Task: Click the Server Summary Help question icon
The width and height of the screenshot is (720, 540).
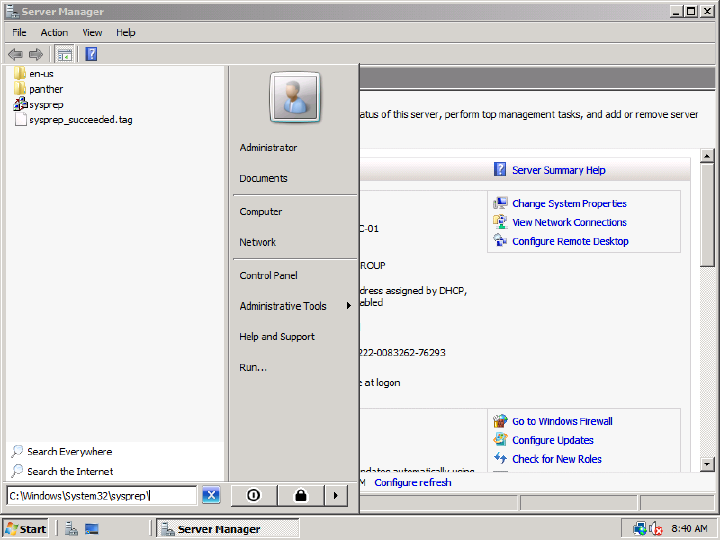Action: (x=500, y=169)
